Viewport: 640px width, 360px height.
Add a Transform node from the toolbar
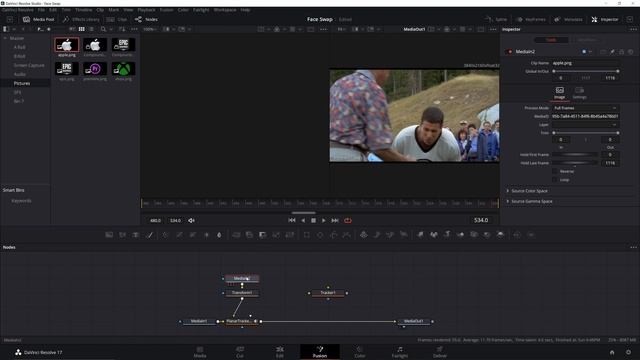point(290,235)
